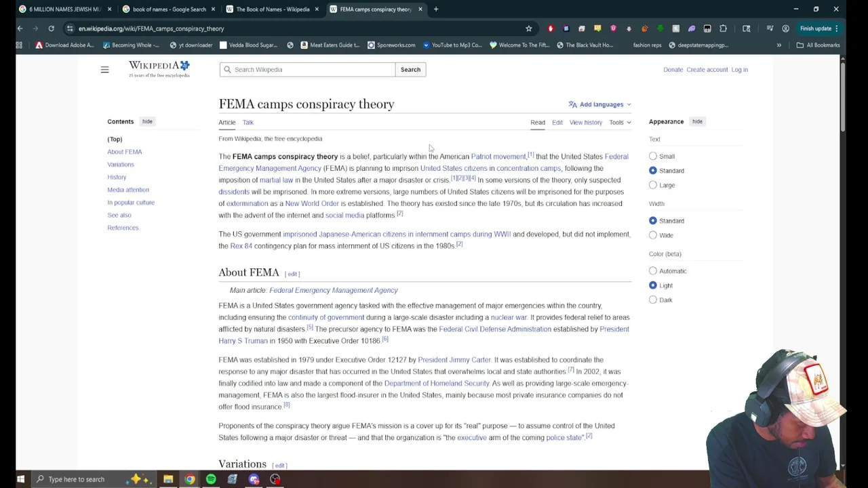Click the purple ghost extension icon
Screen dimensions: 868x488
click(692, 28)
